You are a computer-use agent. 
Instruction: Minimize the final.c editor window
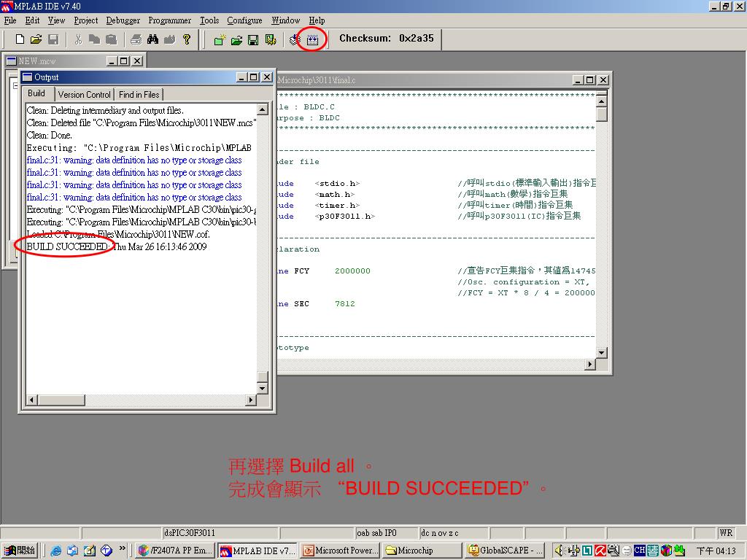coord(578,80)
